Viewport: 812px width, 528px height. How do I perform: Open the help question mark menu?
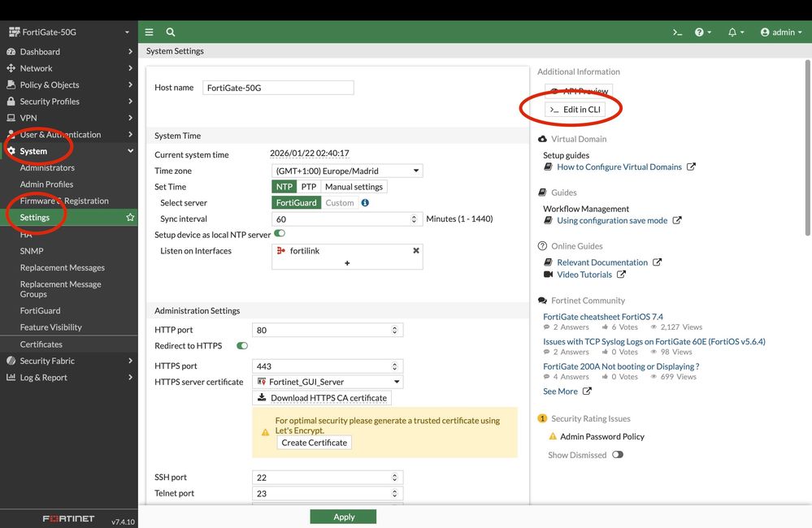(703, 32)
